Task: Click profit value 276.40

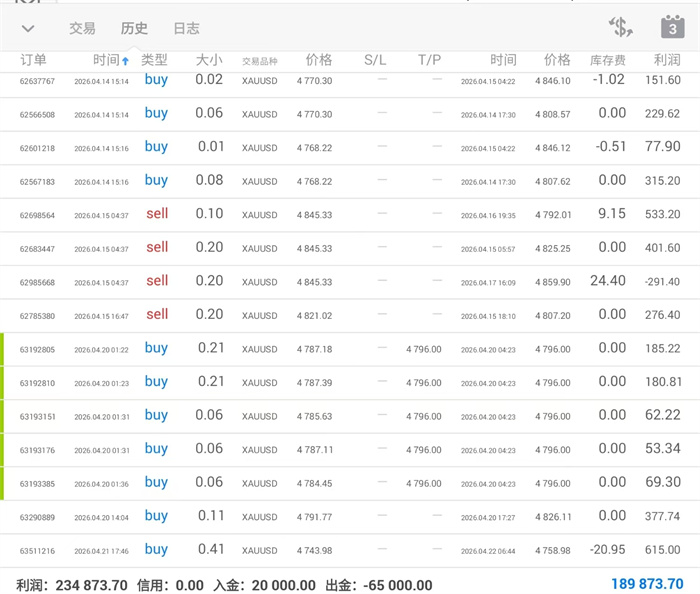Action: (x=662, y=315)
